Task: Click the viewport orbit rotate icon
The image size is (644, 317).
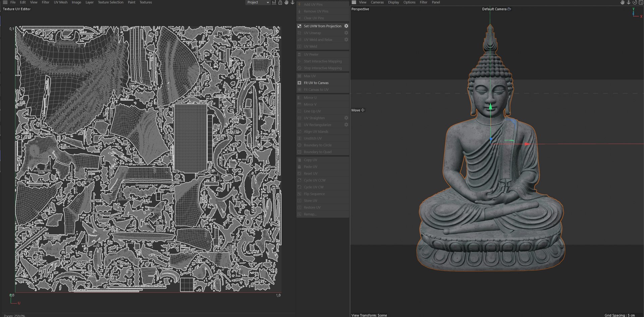Action: [635, 2]
